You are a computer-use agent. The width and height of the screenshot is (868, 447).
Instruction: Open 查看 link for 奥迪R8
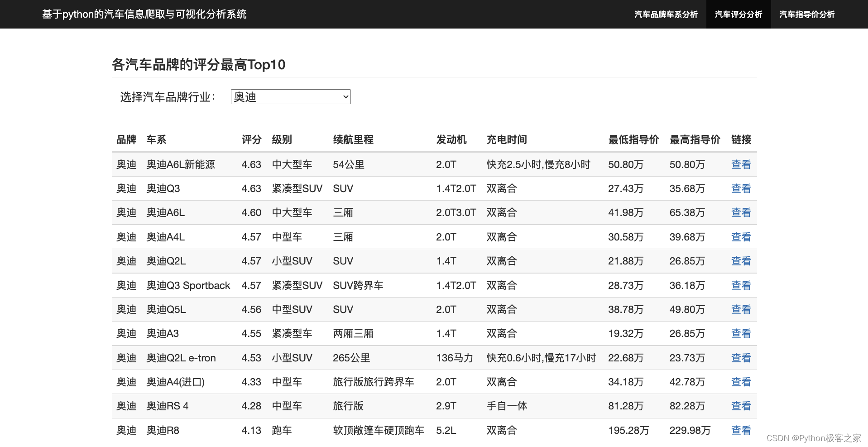coord(741,430)
